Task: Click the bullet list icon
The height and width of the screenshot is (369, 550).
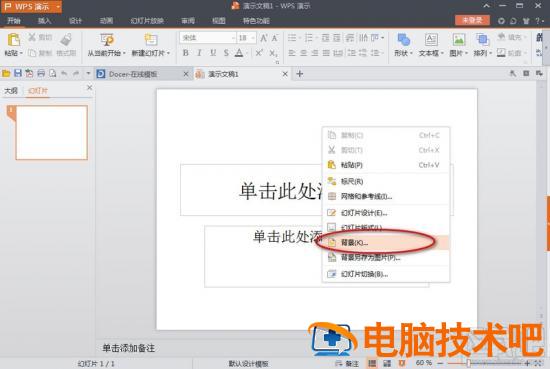Action: (292, 38)
